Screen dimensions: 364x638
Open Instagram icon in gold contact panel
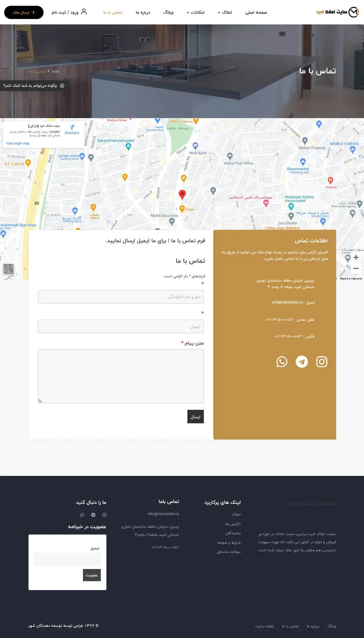321,362
